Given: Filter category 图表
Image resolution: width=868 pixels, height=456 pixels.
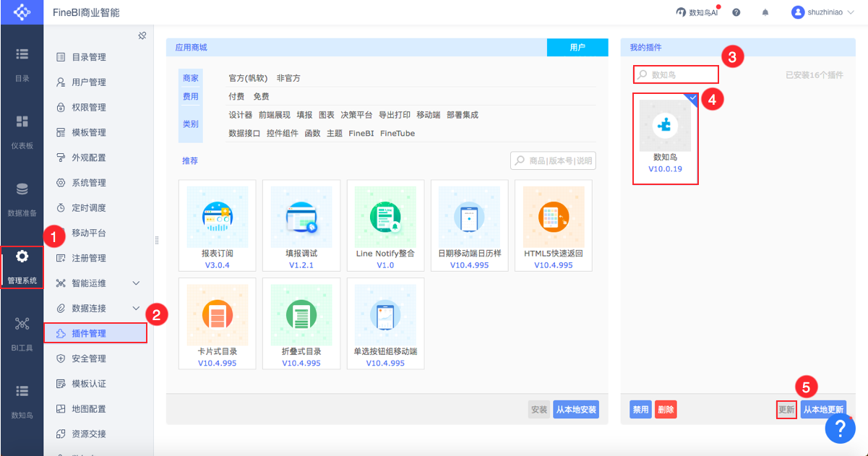Looking at the screenshot, I should click(327, 115).
